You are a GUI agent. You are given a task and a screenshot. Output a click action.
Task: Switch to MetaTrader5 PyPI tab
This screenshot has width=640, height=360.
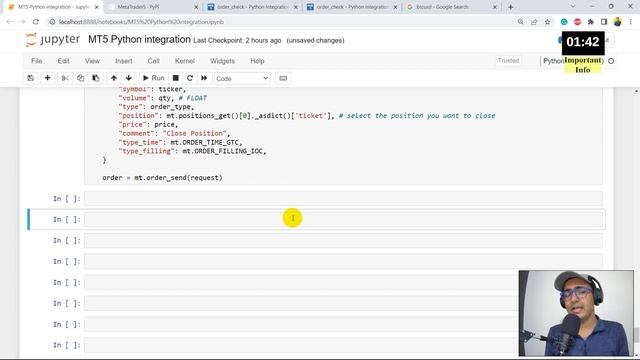(153, 7)
